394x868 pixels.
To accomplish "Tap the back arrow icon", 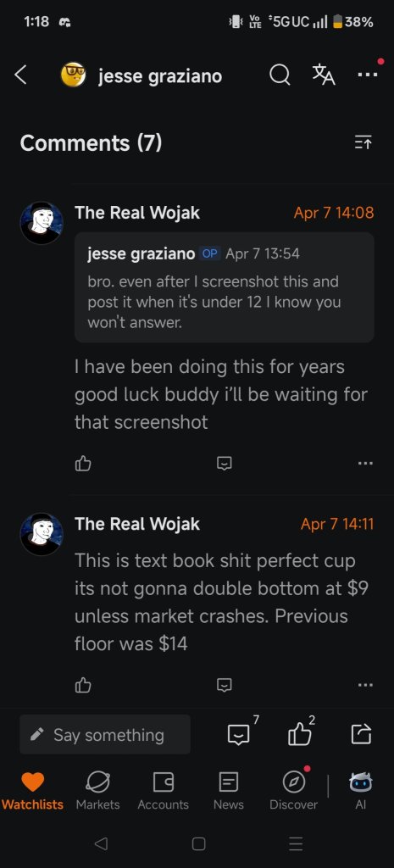I will tap(21, 75).
